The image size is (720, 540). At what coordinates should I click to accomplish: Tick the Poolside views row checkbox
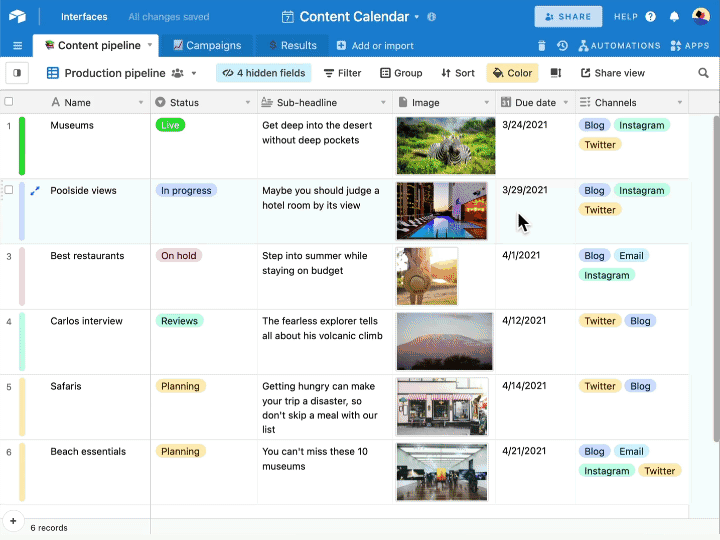[9, 190]
